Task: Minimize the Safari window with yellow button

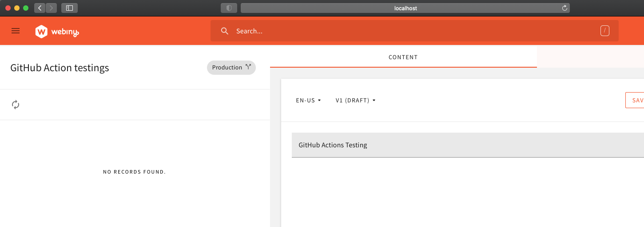Action: (17, 8)
